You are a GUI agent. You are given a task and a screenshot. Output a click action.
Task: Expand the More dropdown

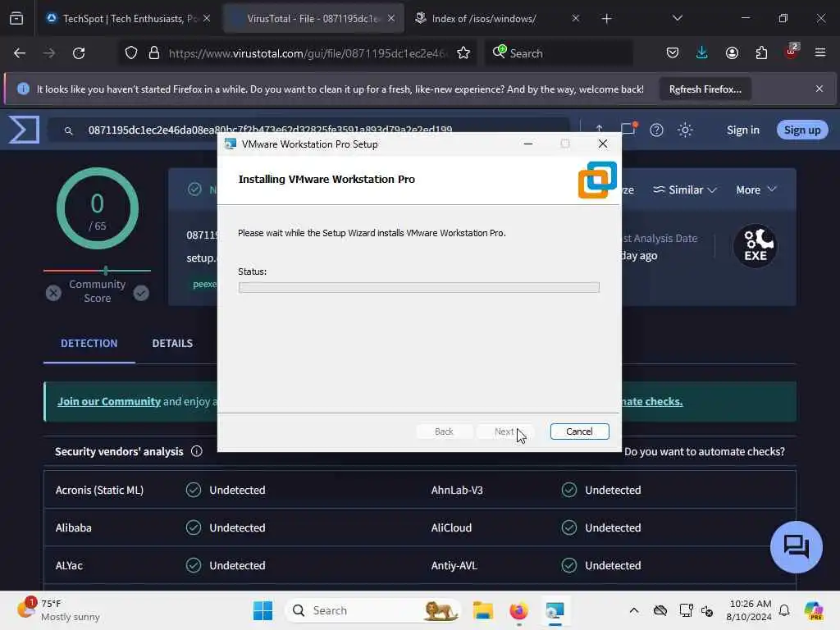[x=756, y=189]
